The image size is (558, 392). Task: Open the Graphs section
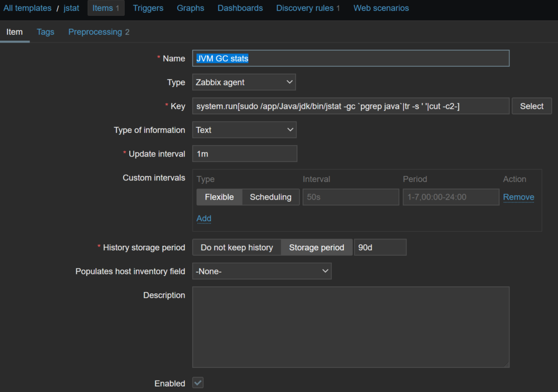[190, 8]
